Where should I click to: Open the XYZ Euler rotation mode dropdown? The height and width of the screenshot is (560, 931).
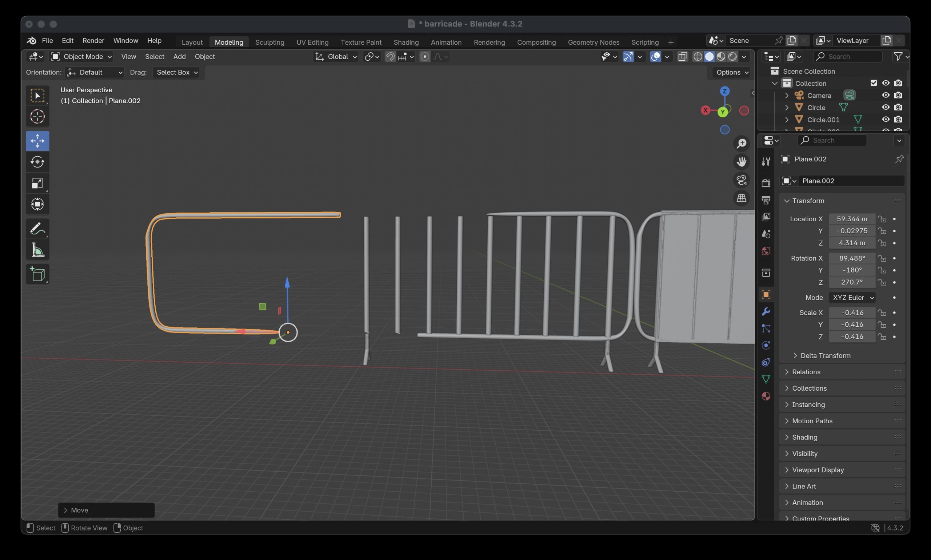click(x=852, y=297)
